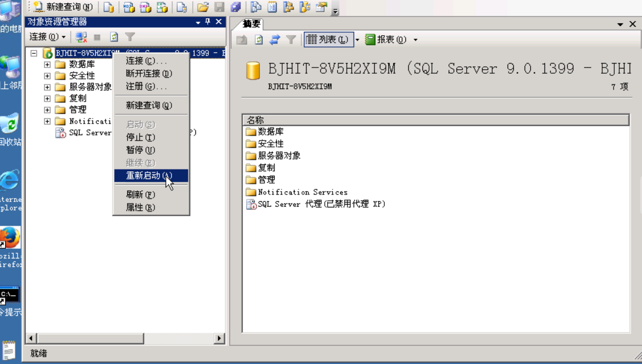Choose 注册(G)... from the context menu
The height and width of the screenshot is (364, 642).
pyautogui.click(x=151, y=86)
